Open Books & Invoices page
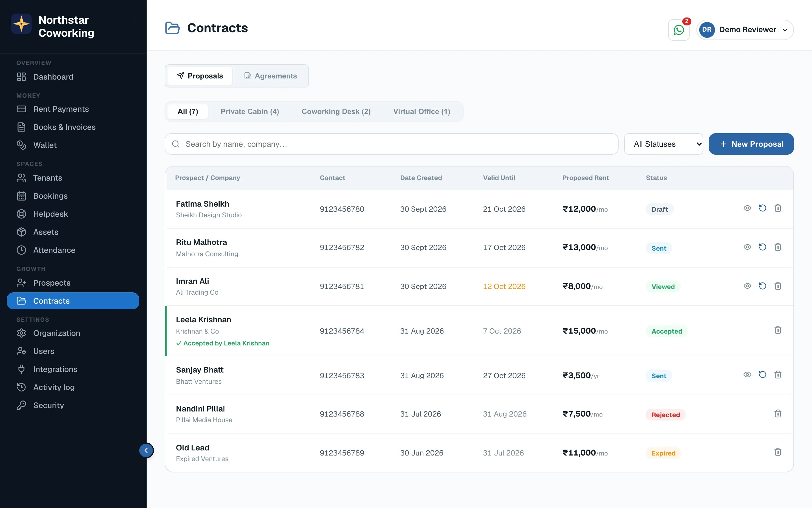 [x=73, y=127]
